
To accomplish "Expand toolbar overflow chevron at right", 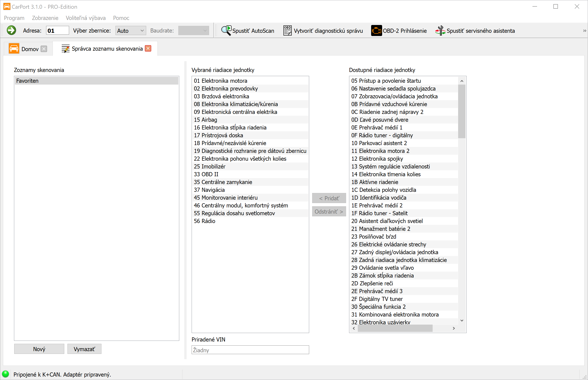I will tap(585, 31).
